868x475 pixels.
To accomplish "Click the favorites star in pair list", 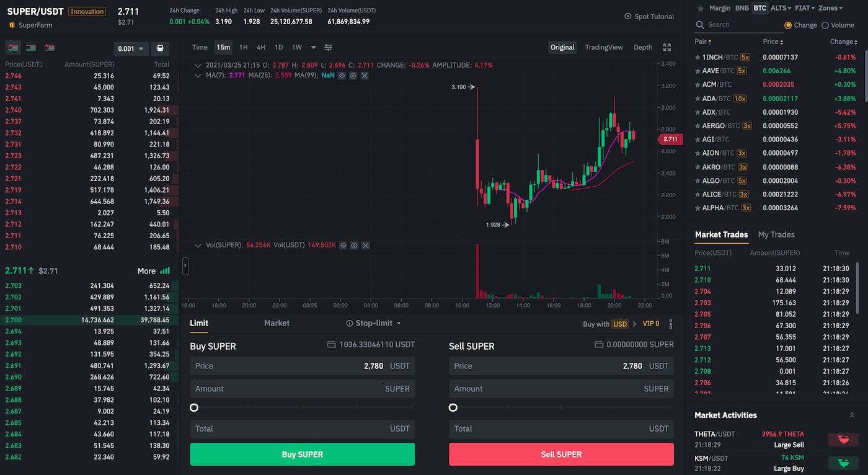I will (700, 9).
